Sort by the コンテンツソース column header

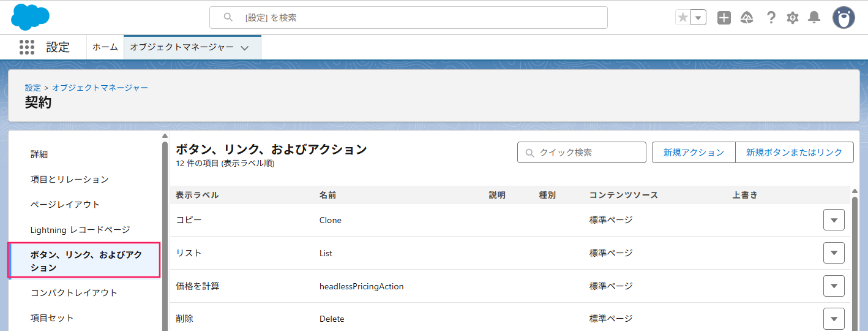click(624, 195)
